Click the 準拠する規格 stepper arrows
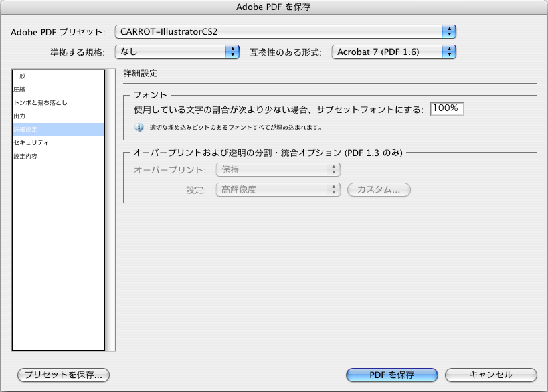Image resolution: width=548 pixels, height=392 pixels. [x=232, y=51]
